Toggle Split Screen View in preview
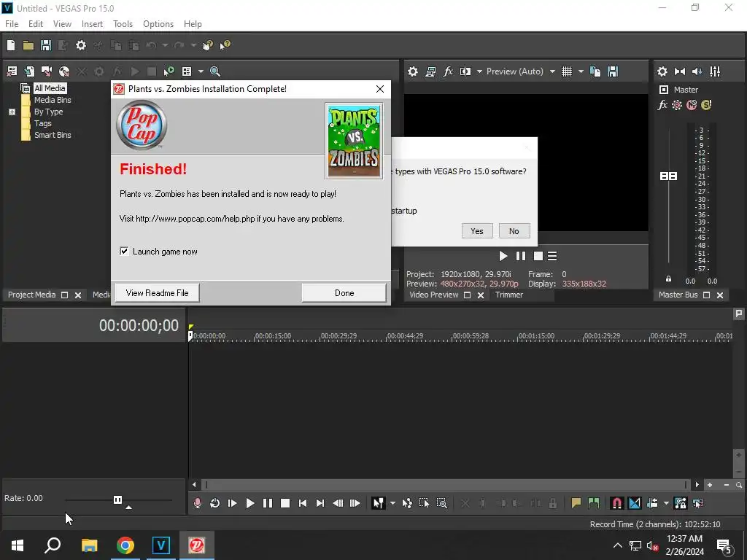Image resolution: width=747 pixels, height=560 pixels. [x=465, y=71]
